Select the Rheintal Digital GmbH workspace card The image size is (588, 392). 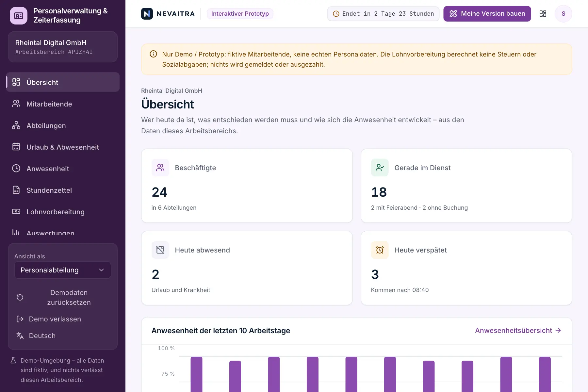[63, 47]
